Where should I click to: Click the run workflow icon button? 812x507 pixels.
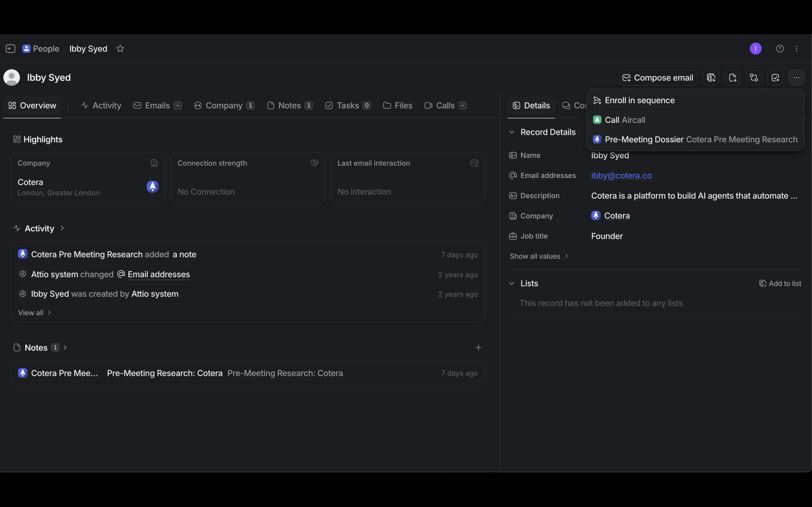coord(754,78)
